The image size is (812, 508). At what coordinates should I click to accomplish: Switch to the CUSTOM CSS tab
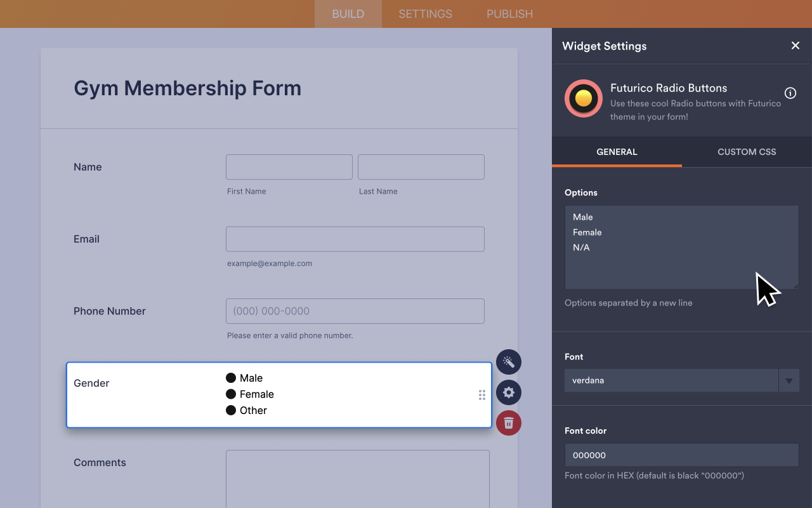coord(746,152)
